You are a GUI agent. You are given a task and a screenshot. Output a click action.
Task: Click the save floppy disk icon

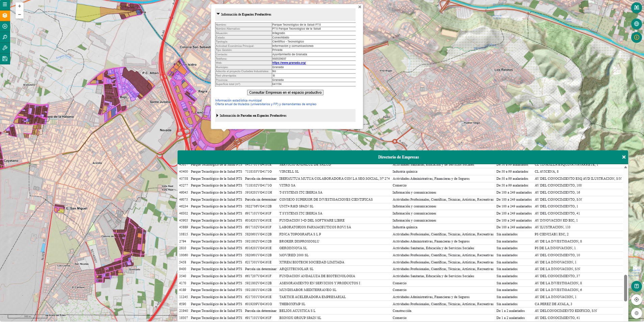click(5, 59)
